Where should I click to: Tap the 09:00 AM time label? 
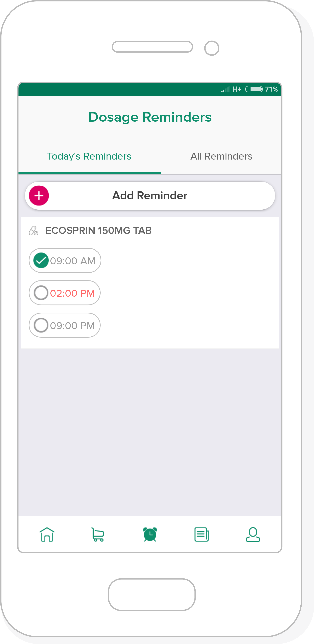[x=73, y=261]
